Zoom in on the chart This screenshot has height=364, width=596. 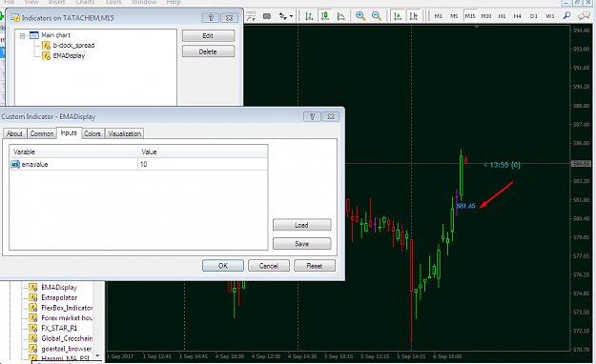360,16
